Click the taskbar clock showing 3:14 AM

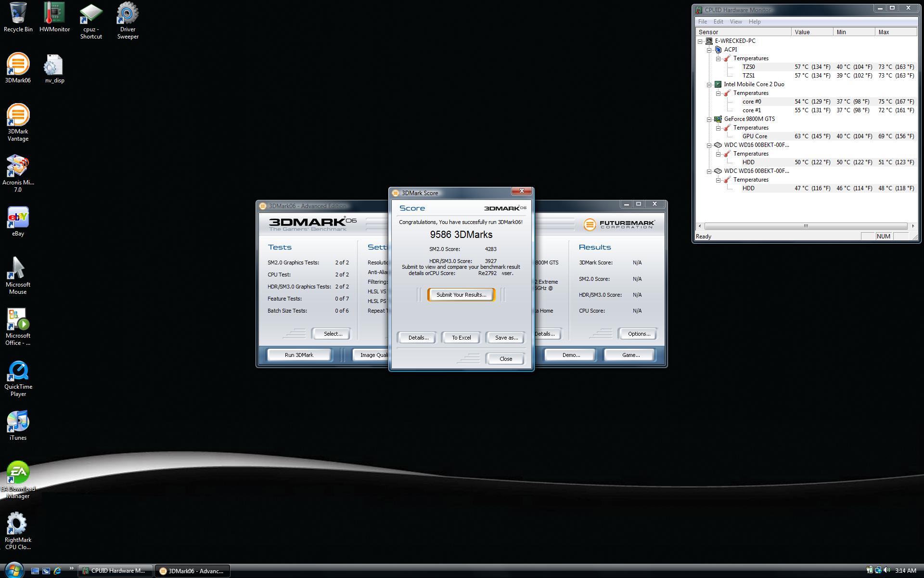click(905, 571)
